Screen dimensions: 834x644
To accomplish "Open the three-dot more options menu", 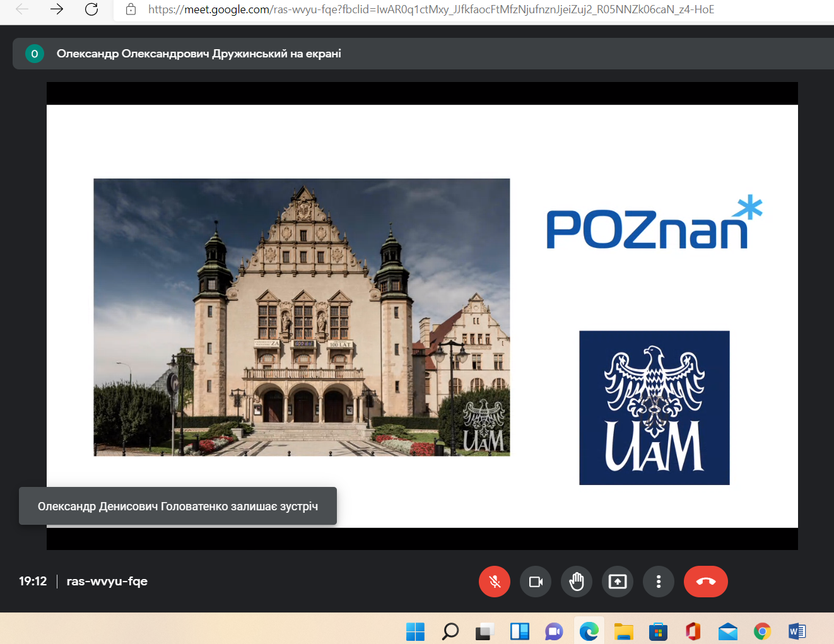I will (659, 582).
